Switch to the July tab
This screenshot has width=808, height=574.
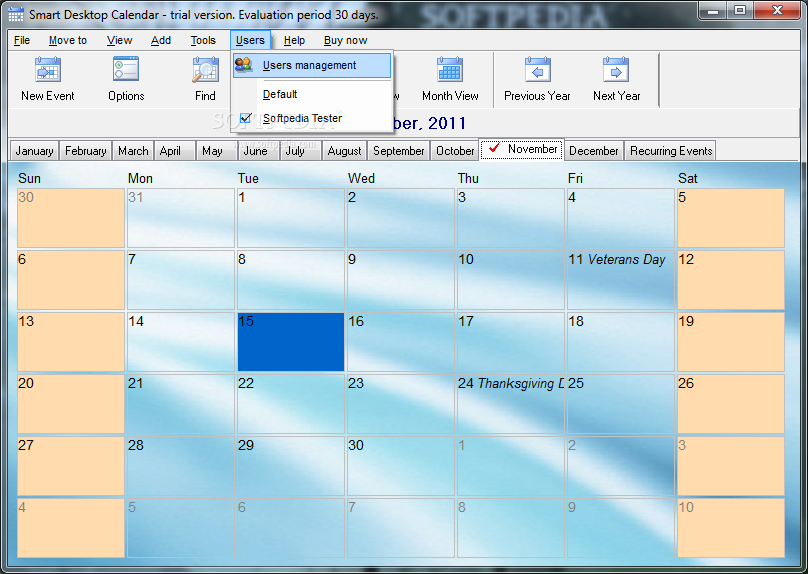[300, 151]
